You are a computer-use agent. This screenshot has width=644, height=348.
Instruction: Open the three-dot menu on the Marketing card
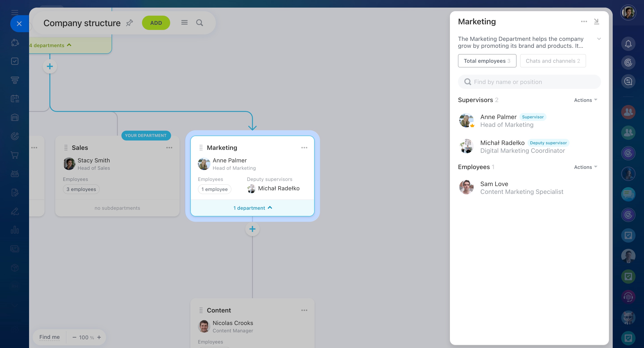click(x=304, y=148)
